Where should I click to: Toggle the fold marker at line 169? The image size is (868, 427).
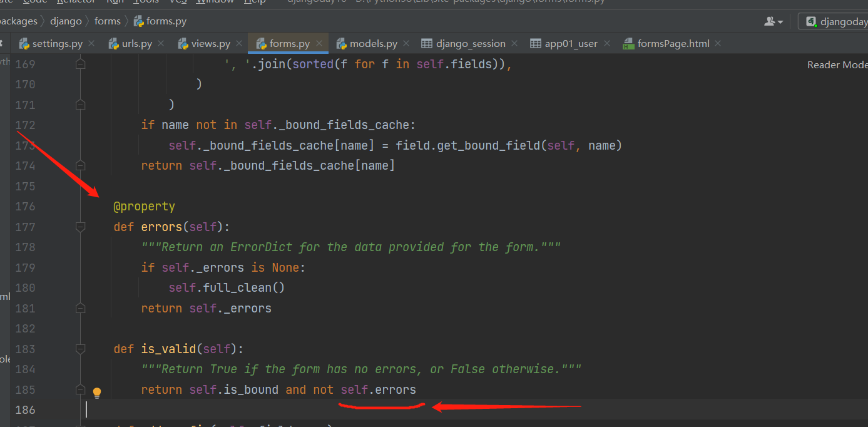pyautogui.click(x=80, y=64)
